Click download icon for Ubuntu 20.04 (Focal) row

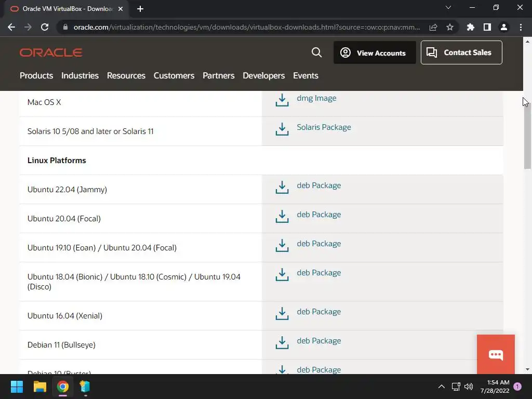click(282, 217)
